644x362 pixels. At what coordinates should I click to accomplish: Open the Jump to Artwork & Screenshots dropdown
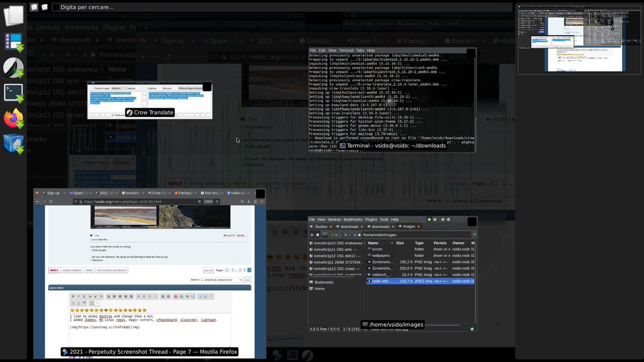click(221, 280)
